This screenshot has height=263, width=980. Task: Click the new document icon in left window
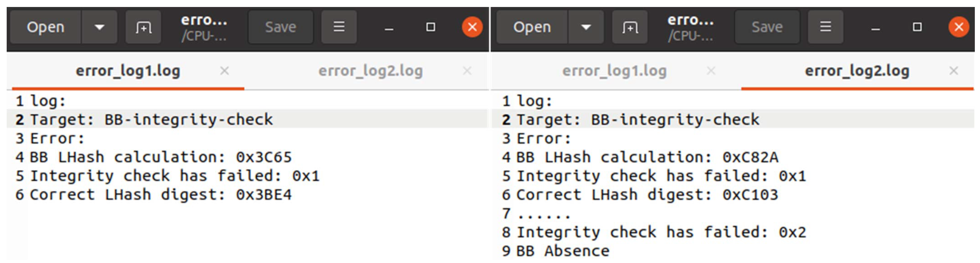click(144, 27)
